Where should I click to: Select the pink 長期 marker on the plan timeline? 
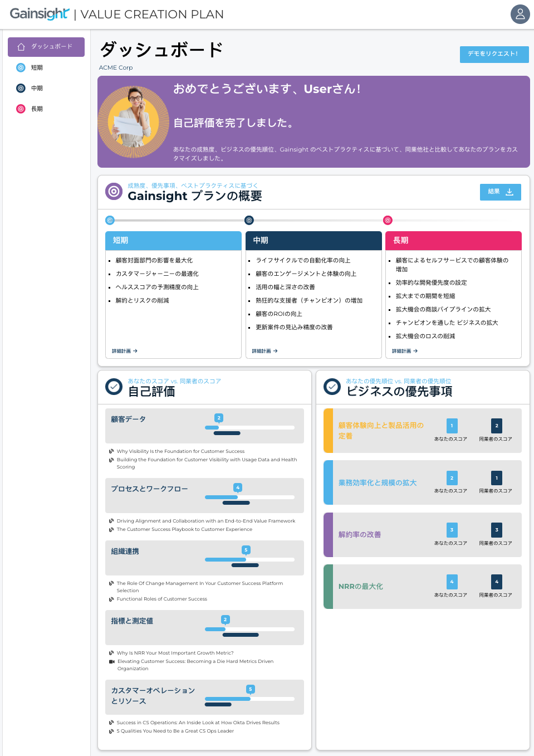(x=388, y=220)
